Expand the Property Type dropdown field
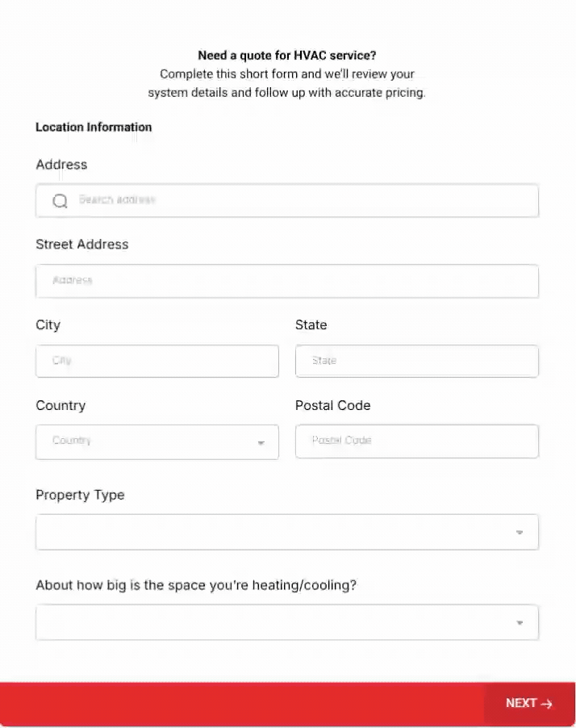The width and height of the screenshot is (576, 728). (274, 533)
